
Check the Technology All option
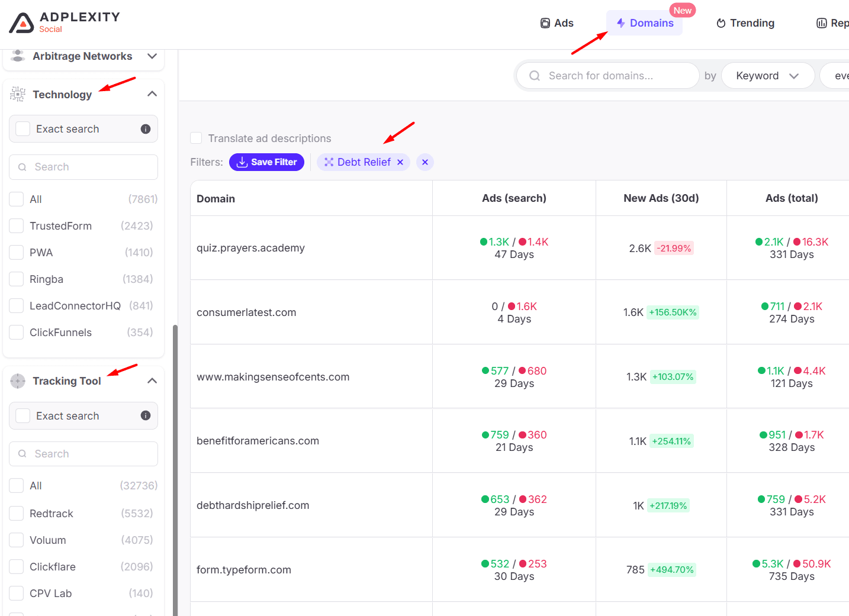click(17, 199)
